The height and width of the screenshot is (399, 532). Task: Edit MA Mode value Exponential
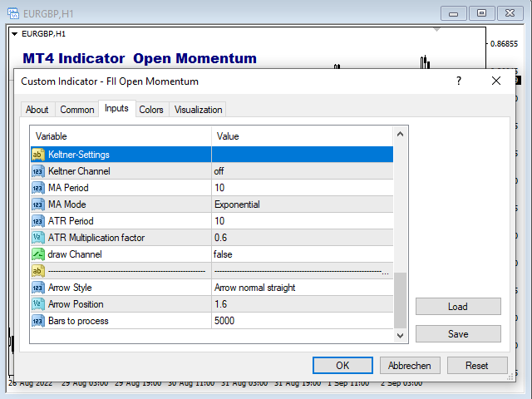pyautogui.click(x=302, y=204)
